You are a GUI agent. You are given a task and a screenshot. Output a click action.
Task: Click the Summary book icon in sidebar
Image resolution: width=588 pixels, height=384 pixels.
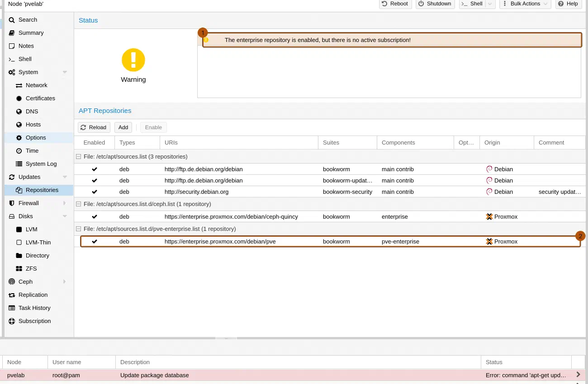(x=12, y=33)
